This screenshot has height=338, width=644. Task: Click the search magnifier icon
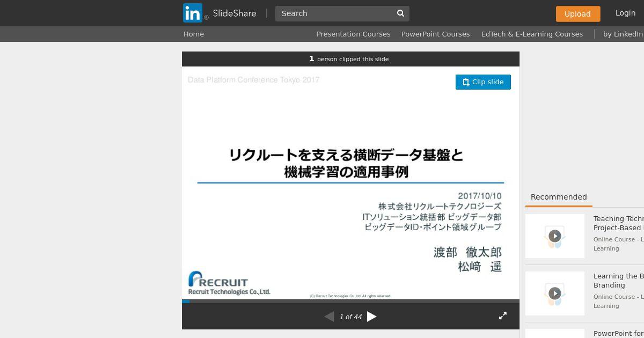(x=400, y=13)
